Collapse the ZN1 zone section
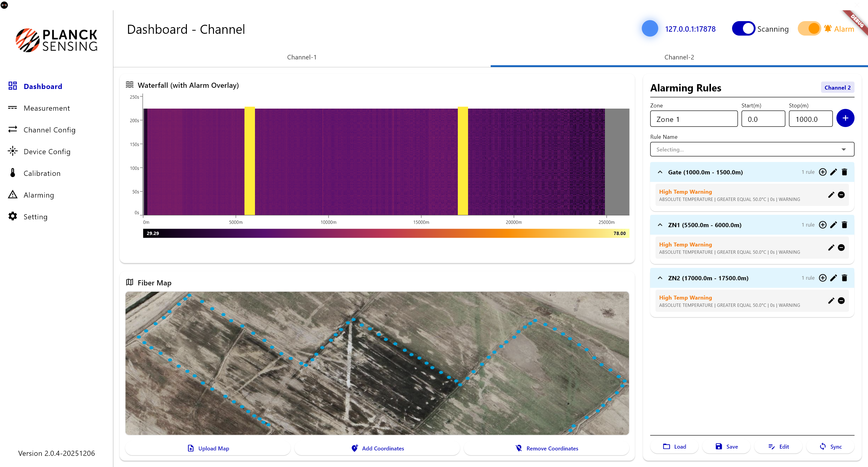 [x=660, y=225]
